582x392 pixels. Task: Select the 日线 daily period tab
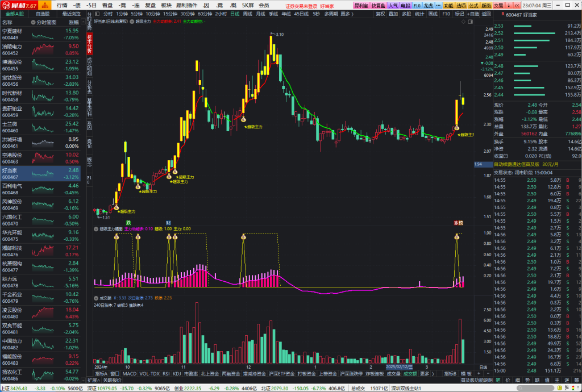pos(235,14)
